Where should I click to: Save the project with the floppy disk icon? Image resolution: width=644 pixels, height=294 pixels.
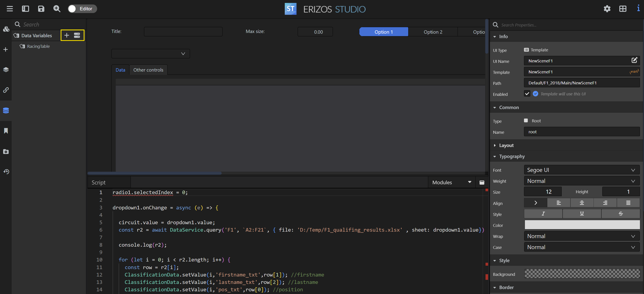pyautogui.click(x=41, y=9)
